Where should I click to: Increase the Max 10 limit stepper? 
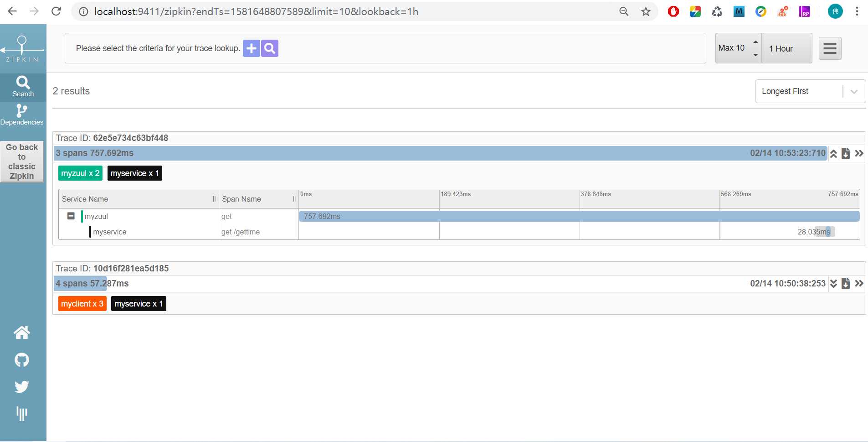tap(755, 42)
